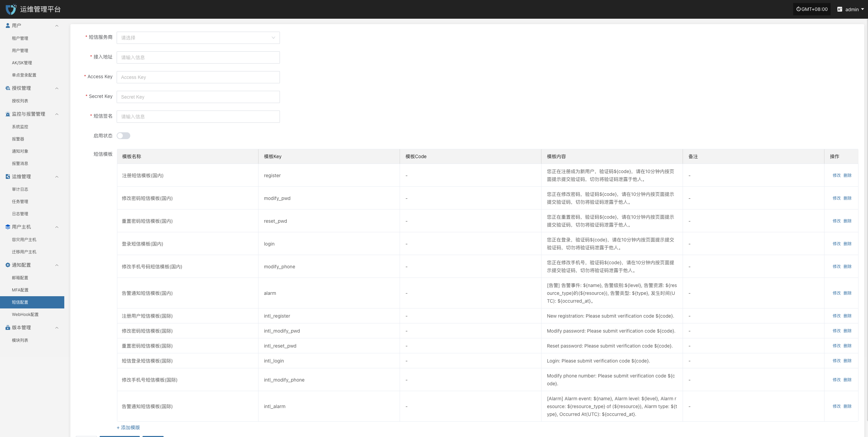Collapse the 运维管理 section chevron

57,177
